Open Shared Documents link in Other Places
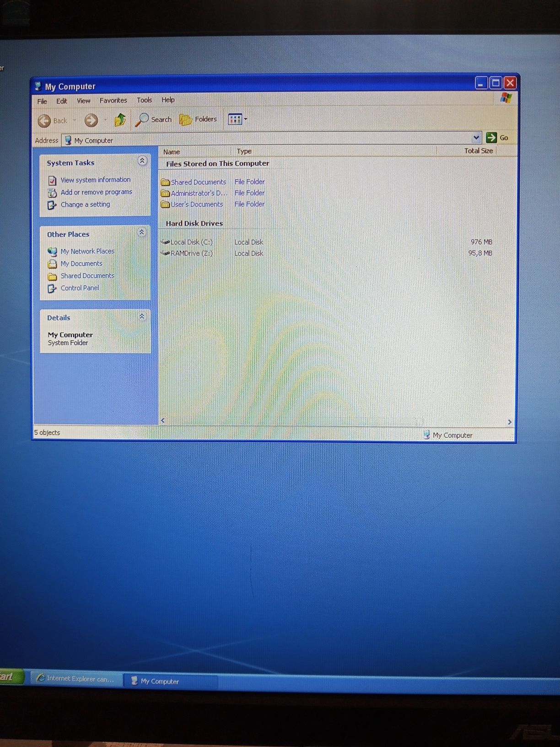Screen dimensions: 560x747 coord(87,276)
